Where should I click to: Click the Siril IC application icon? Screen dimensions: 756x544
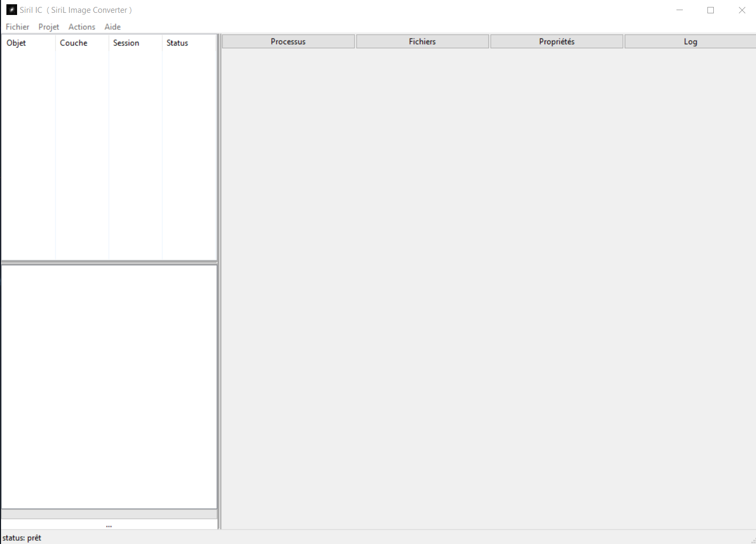click(12, 10)
